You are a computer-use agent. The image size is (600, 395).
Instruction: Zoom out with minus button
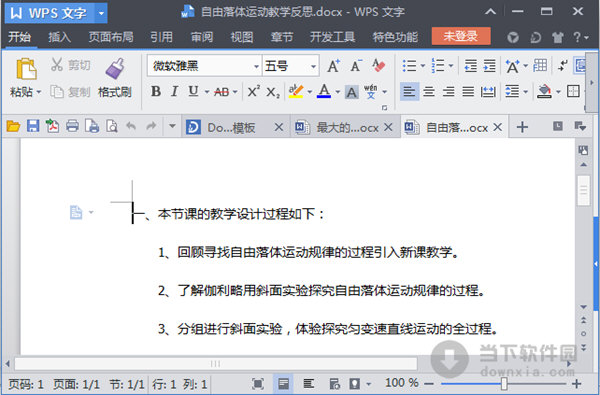pyautogui.click(x=429, y=384)
